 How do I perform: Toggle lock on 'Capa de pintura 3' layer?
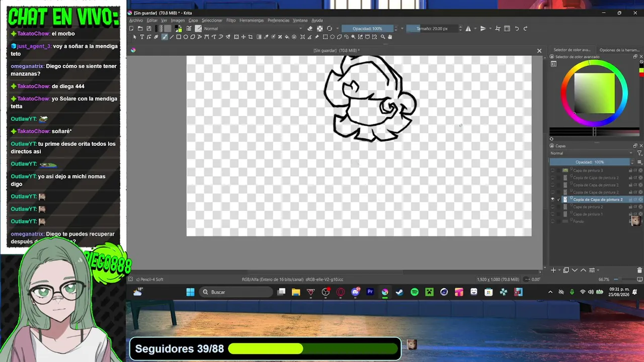[630, 170]
